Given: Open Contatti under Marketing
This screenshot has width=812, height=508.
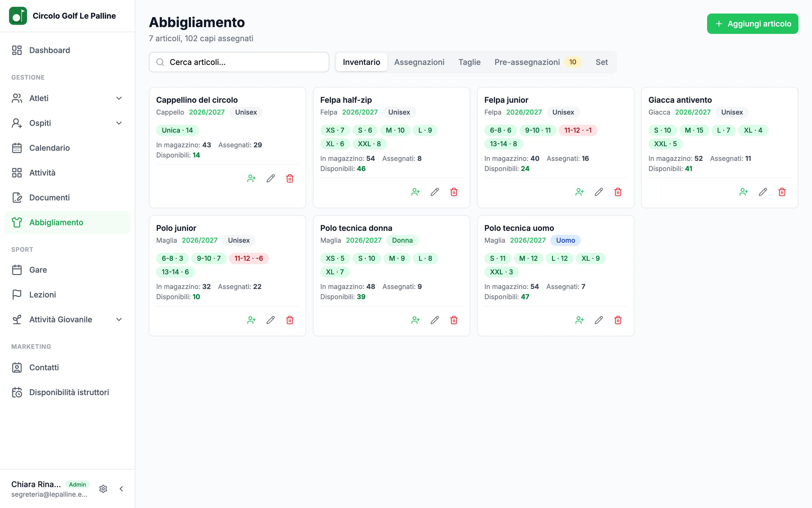Looking at the screenshot, I should click(67, 367).
